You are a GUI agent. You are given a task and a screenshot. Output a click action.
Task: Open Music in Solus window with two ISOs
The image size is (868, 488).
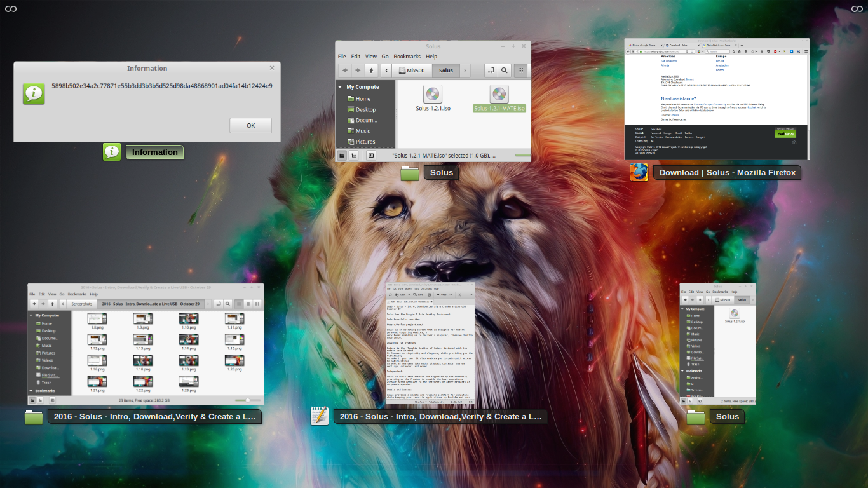[358, 131]
